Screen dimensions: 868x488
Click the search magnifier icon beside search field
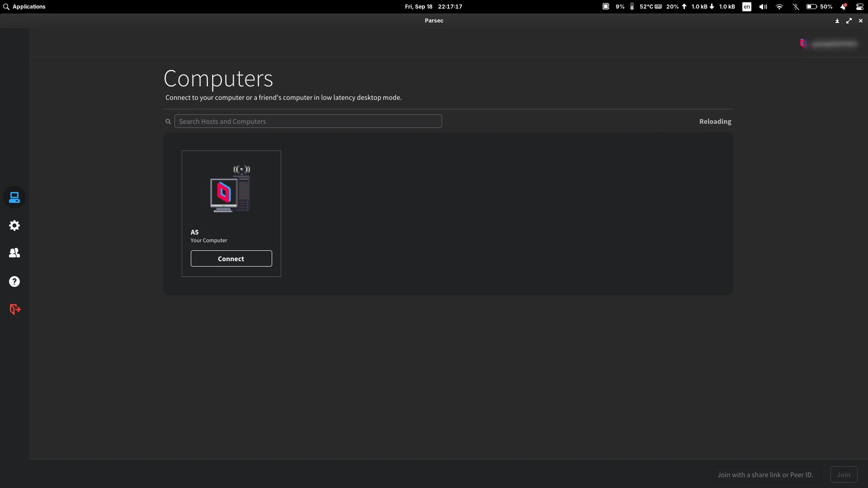(168, 122)
